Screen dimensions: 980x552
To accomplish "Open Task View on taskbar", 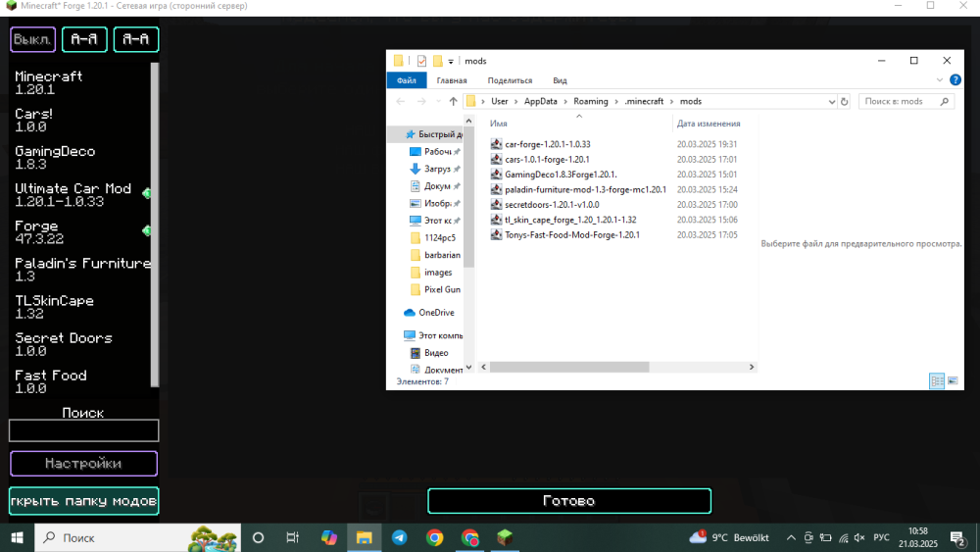I will [x=292, y=537].
